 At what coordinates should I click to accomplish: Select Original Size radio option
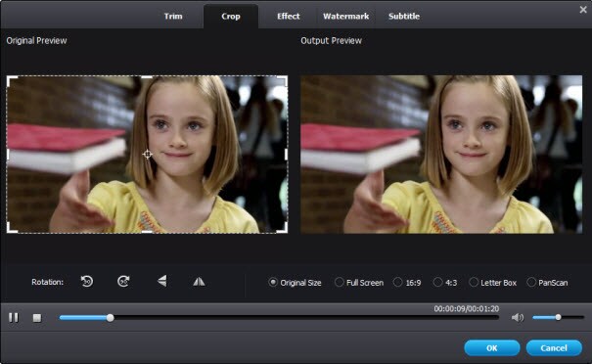pyautogui.click(x=295, y=283)
